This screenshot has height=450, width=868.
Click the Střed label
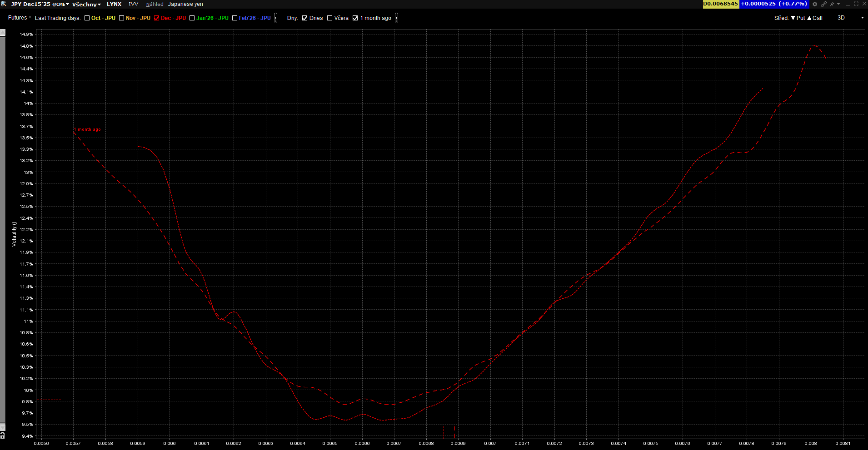click(782, 18)
